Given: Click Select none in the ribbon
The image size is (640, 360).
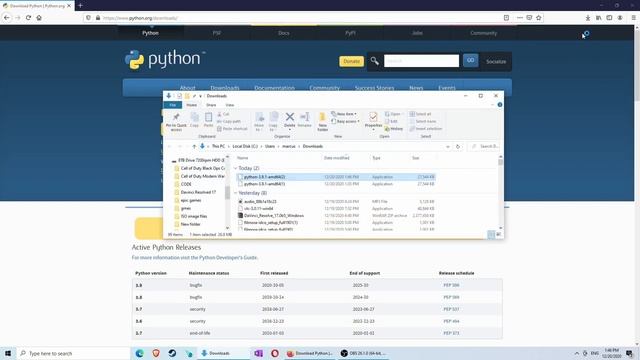Looking at the screenshot, I should [423, 121].
